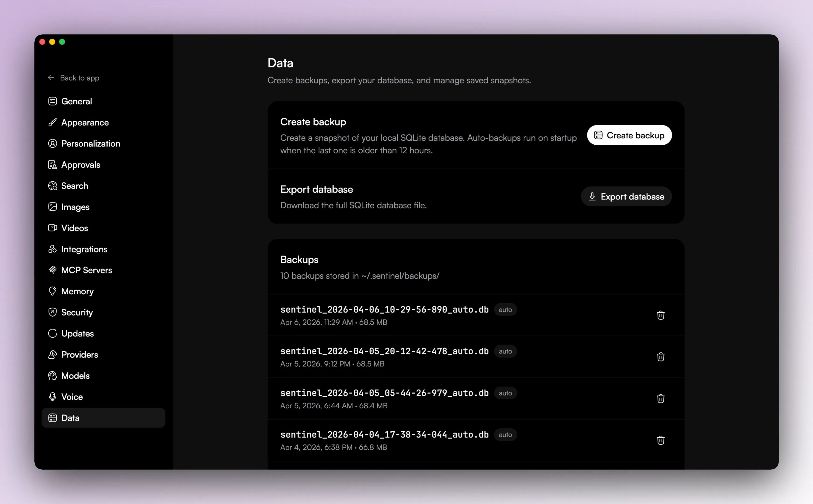Click '10 backups stored in ~/.sentinel/backups/' text
The width and height of the screenshot is (813, 504).
[360, 276]
